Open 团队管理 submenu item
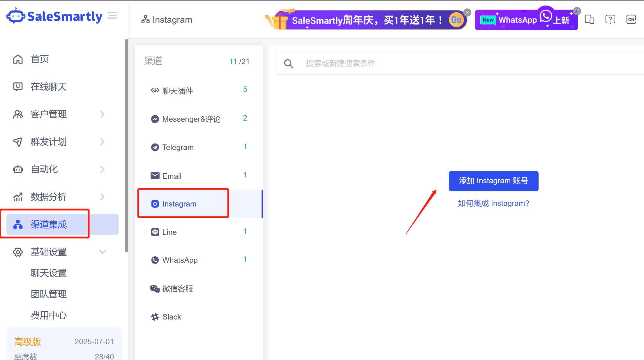Screen dimensions: 644x360 49,294
